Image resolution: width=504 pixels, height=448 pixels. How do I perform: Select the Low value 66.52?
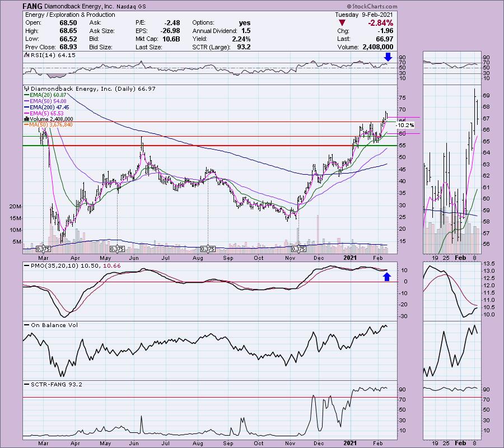point(68,39)
